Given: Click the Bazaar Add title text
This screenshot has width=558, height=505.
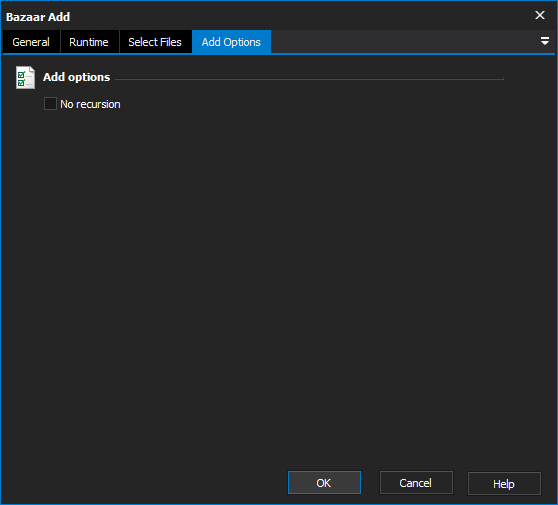Looking at the screenshot, I should (x=38, y=17).
